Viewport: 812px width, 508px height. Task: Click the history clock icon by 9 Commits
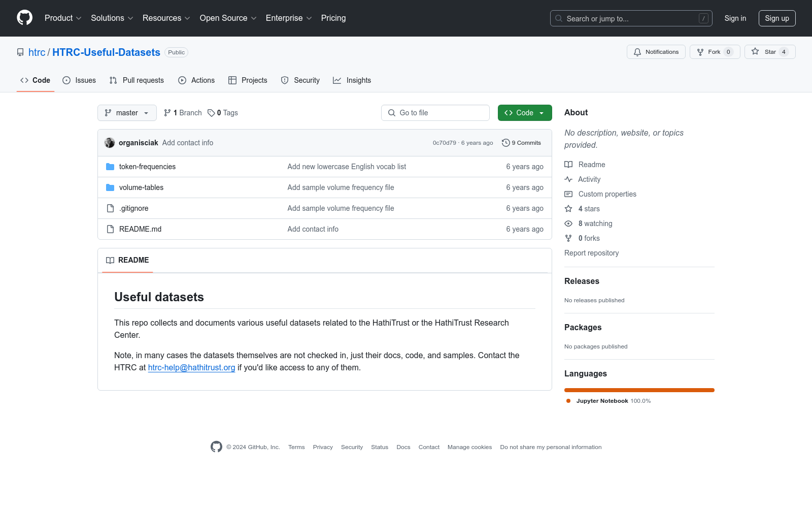[506, 143]
